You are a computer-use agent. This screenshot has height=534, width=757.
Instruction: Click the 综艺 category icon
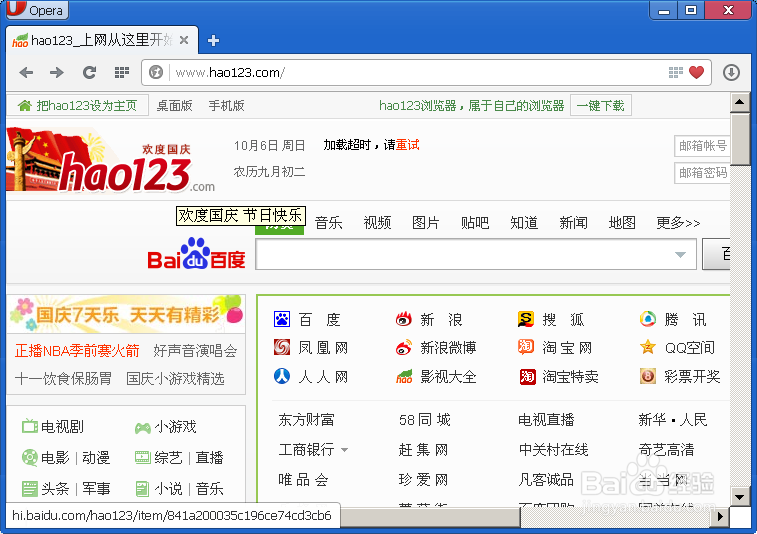(142, 457)
